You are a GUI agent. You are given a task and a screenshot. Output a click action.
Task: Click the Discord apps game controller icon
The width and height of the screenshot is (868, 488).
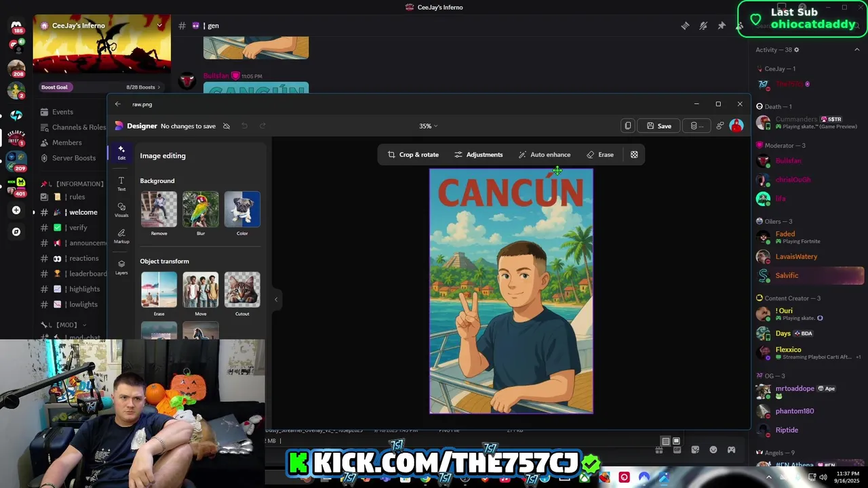tap(731, 449)
